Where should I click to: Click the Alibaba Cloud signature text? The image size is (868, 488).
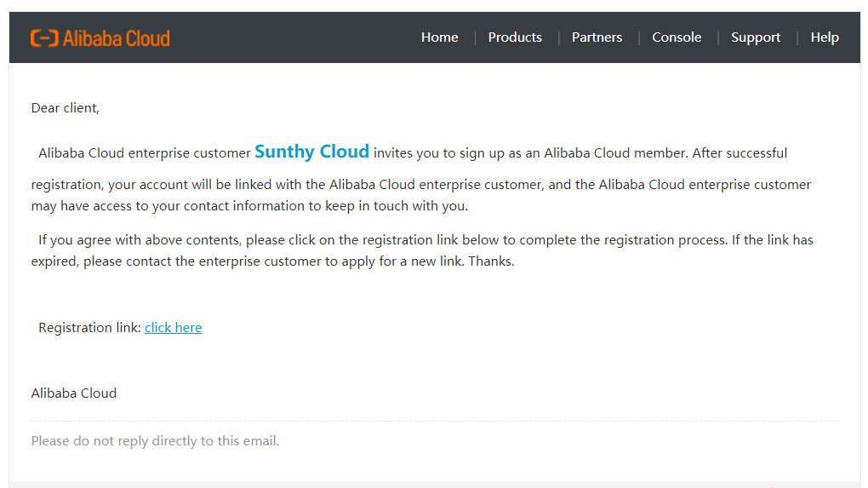click(74, 393)
